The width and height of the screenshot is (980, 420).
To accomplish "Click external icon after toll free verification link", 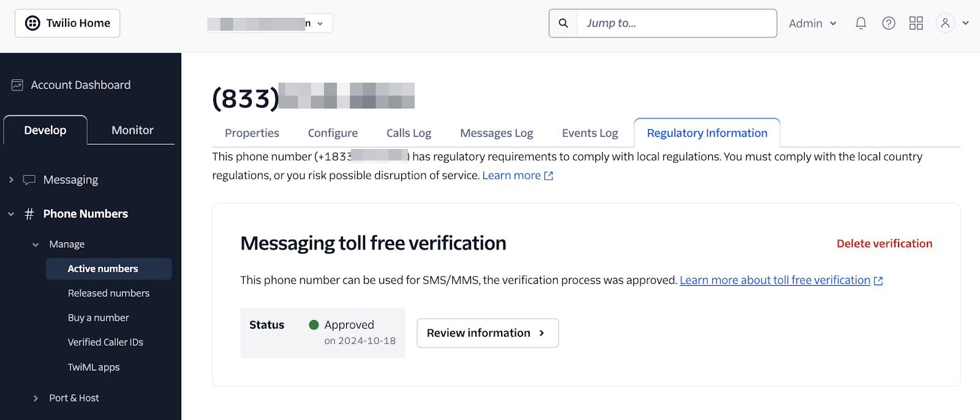I will pos(878,281).
